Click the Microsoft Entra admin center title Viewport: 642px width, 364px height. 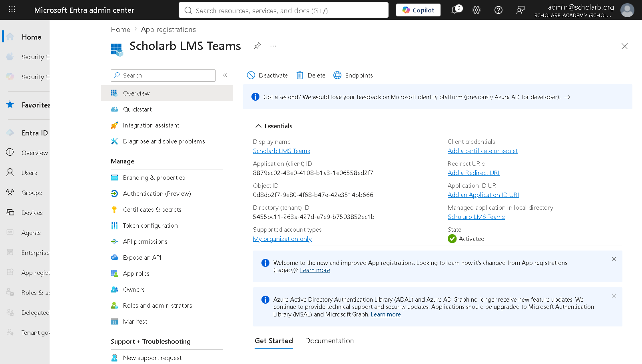[x=84, y=10]
